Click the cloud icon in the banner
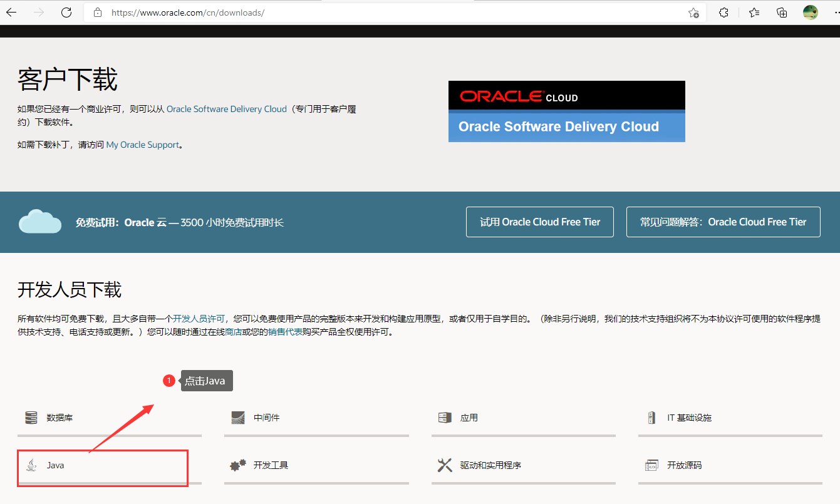Image resolution: width=840 pixels, height=504 pixels. (x=40, y=222)
